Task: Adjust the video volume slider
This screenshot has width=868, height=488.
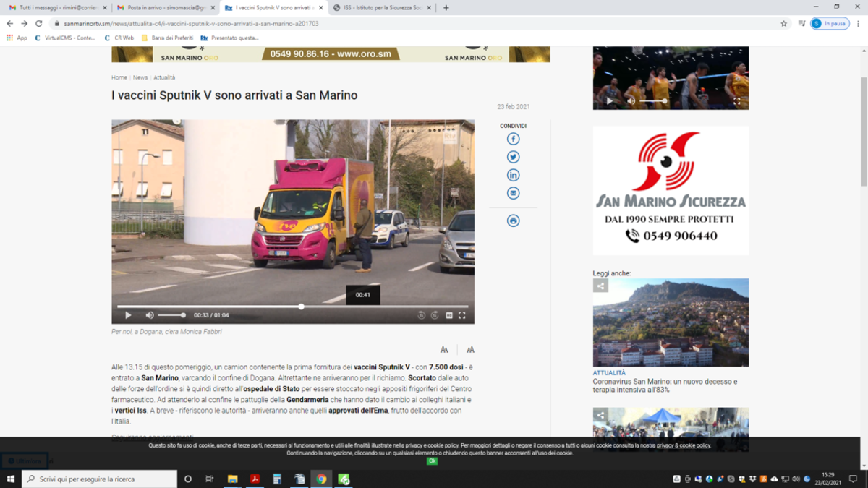Action: 172,315
